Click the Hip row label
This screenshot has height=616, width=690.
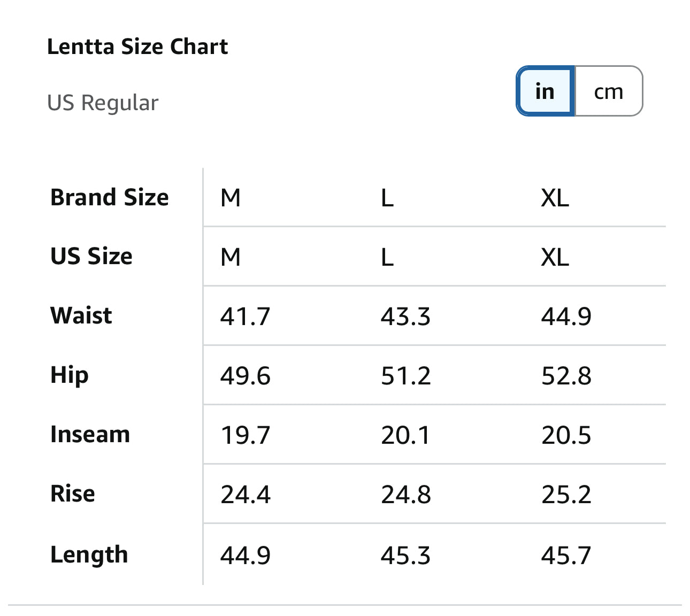(70, 375)
